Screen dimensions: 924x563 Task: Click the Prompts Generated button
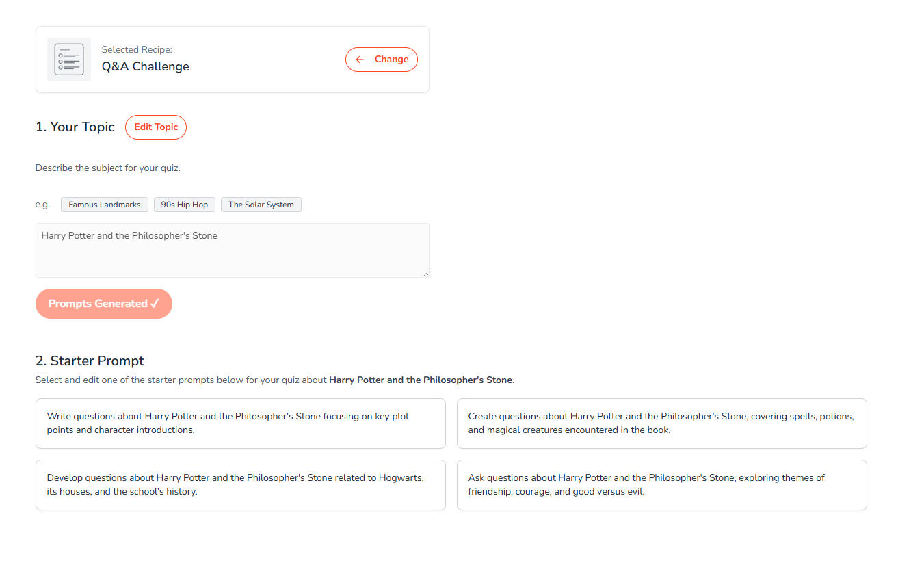(x=103, y=303)
